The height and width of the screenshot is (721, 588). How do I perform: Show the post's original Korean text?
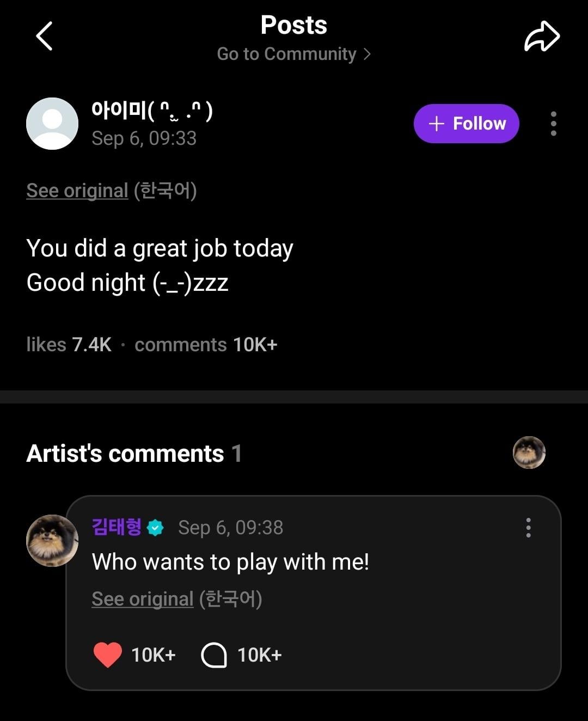[x=77, y=191]
